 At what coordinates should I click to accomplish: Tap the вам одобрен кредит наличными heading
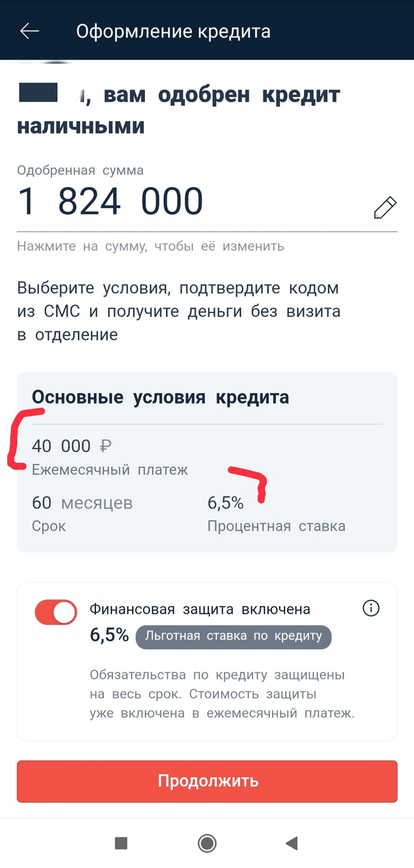click(x=179, y=110)
